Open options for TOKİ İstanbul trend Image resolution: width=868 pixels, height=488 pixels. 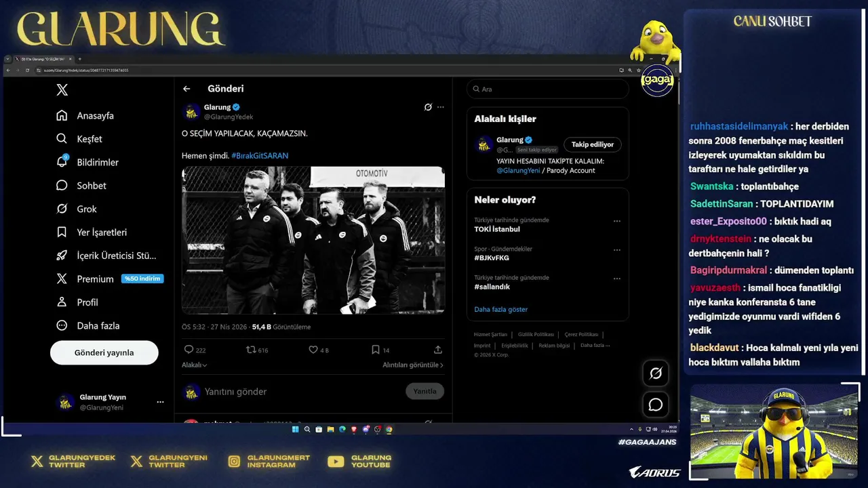[617, 221]
